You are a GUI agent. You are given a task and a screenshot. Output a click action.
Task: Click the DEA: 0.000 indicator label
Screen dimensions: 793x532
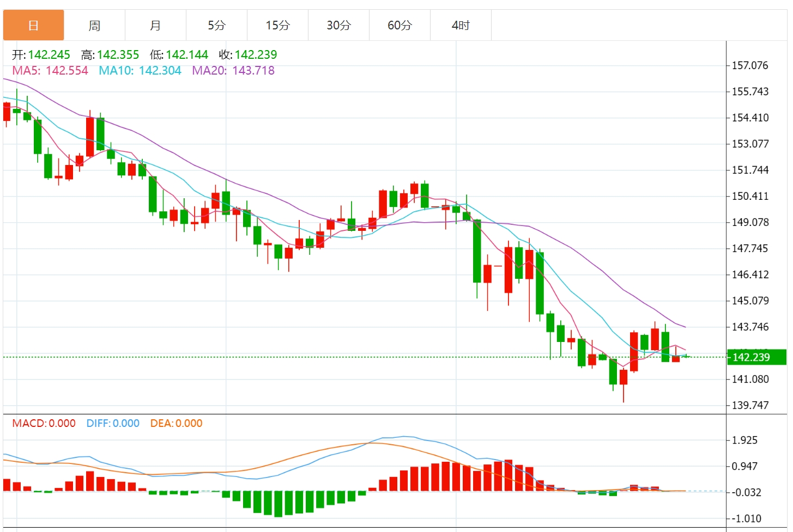coord(176,424)
